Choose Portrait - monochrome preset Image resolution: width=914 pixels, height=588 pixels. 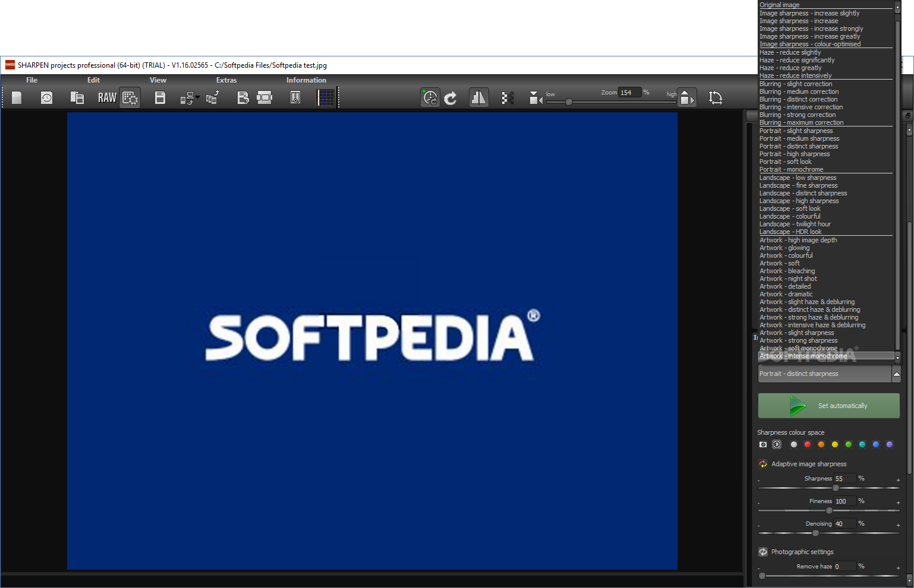click(x=825, y=169)
